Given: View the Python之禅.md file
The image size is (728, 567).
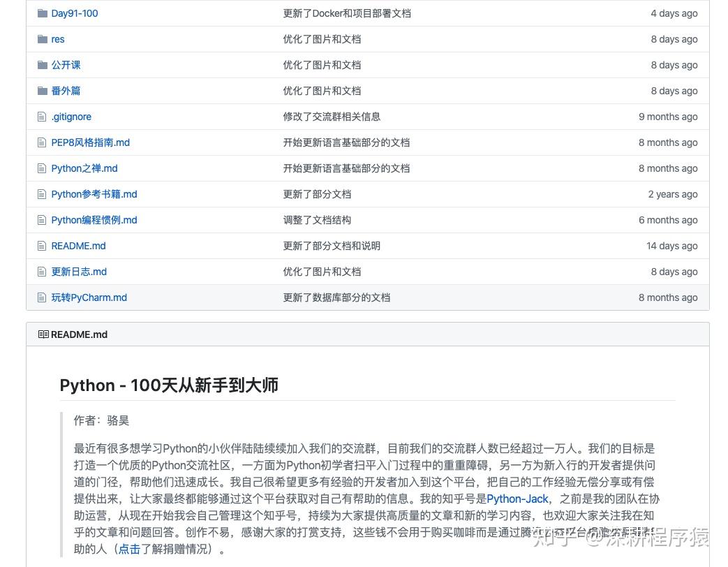Looking at the screenshot, I should (x=84, y=168).
